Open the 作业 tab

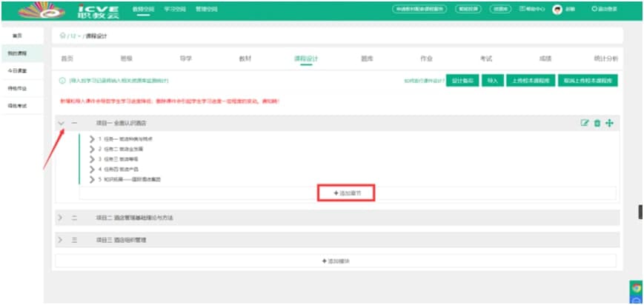pyautogui.click(x=426, y=58)
